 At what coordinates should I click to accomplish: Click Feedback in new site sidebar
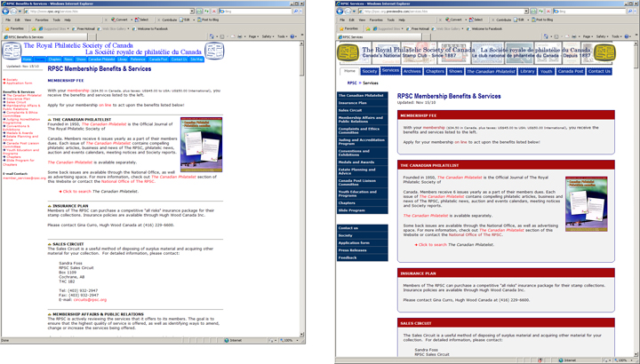362,257
